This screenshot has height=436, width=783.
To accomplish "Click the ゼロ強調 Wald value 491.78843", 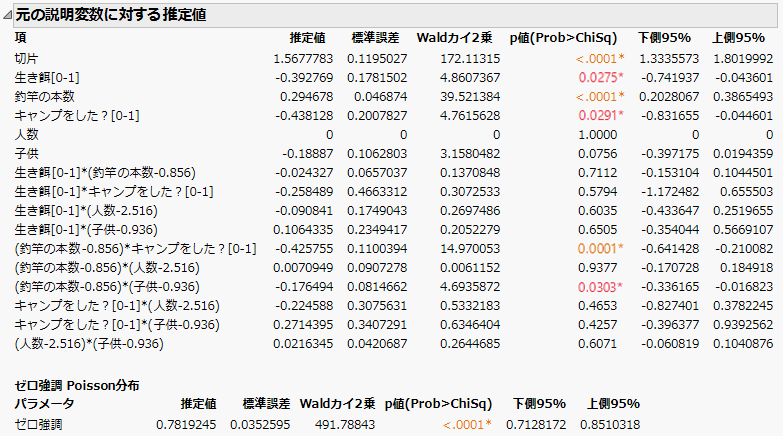I will click(345, 425).
